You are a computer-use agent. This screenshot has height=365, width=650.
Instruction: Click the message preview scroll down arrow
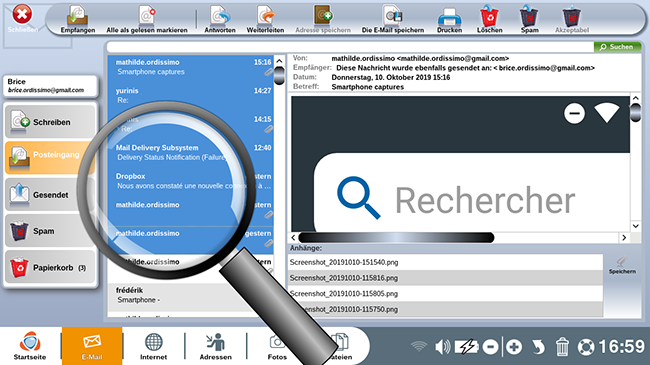coord(635,226)
